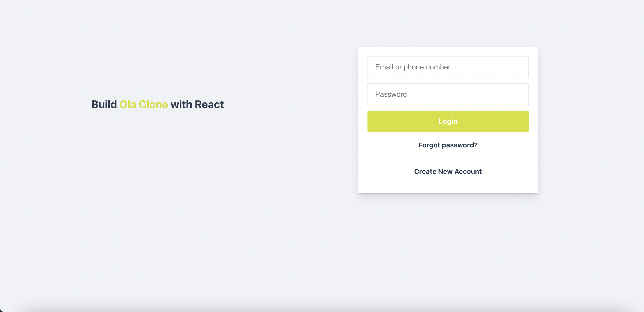Click the word 'Forgot' in the password link
This screenshot has height=312, width=644.
429,145
